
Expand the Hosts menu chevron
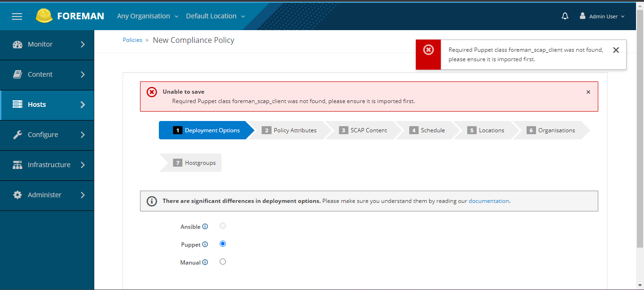coord(83,105)
